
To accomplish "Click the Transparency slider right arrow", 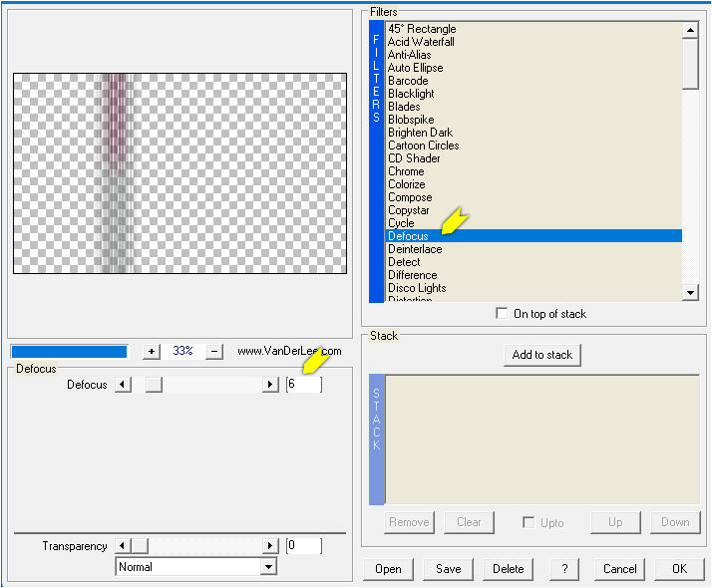I will (x=270, y=545).
